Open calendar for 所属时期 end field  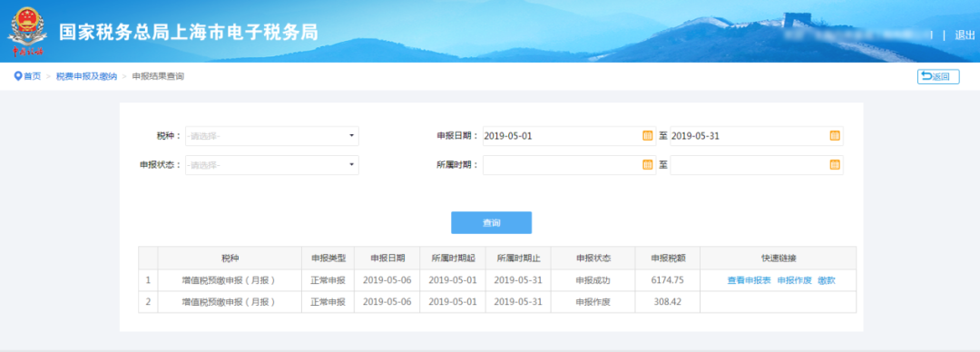(x=835, y=165)
